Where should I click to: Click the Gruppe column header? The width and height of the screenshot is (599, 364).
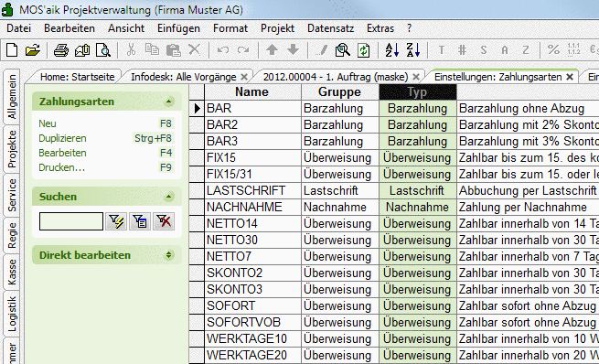(340, 92)
